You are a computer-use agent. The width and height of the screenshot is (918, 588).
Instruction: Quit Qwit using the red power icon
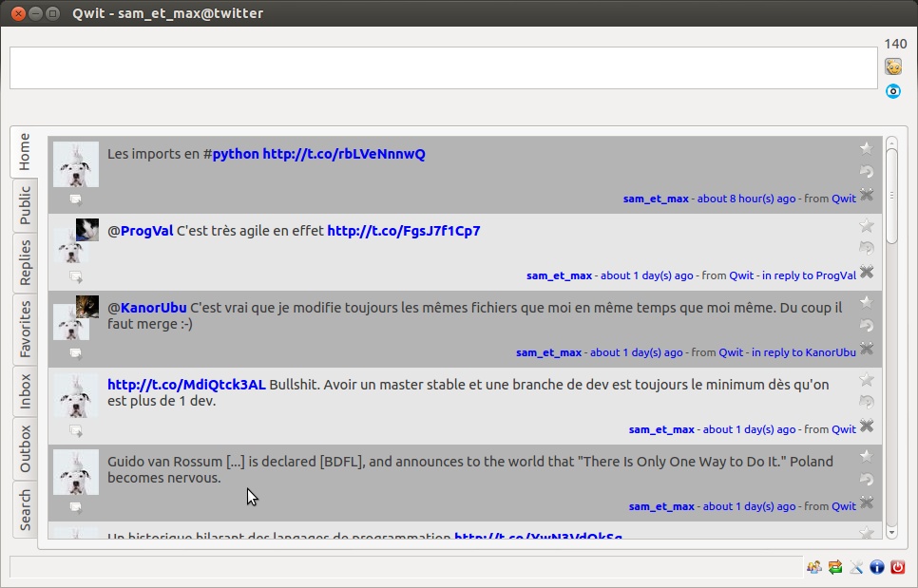click(x=897, y=566)
